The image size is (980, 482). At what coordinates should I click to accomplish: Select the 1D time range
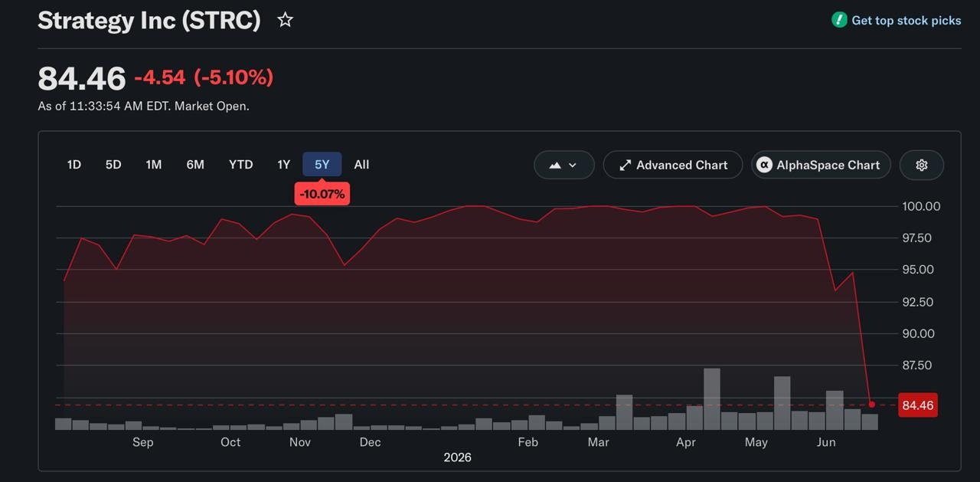74,164
